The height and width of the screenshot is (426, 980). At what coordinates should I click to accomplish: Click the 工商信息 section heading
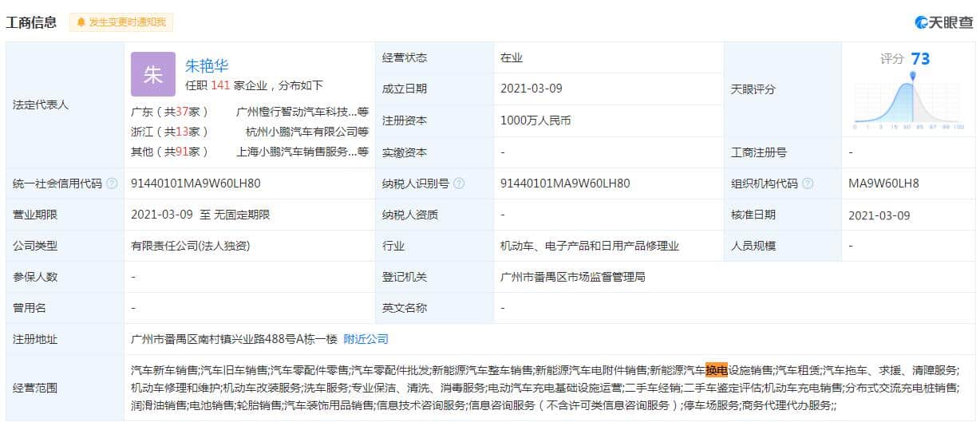coord(31,22)
